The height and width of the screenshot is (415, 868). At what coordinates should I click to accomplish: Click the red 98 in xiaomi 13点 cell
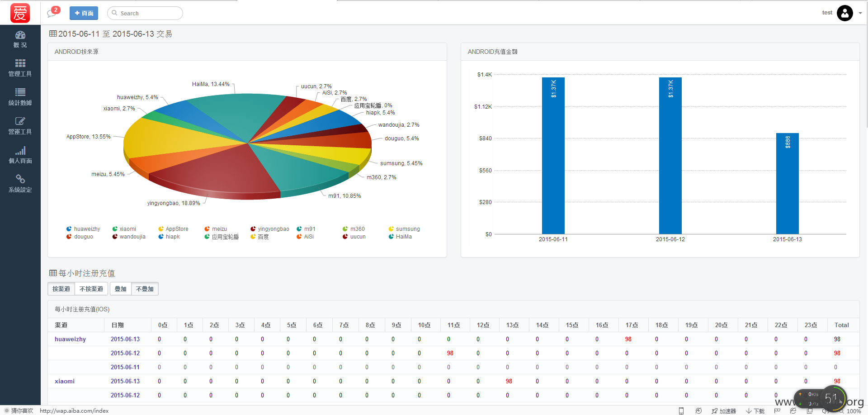509,382
